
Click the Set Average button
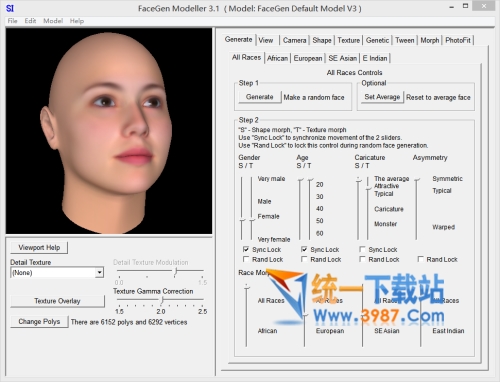382,97
